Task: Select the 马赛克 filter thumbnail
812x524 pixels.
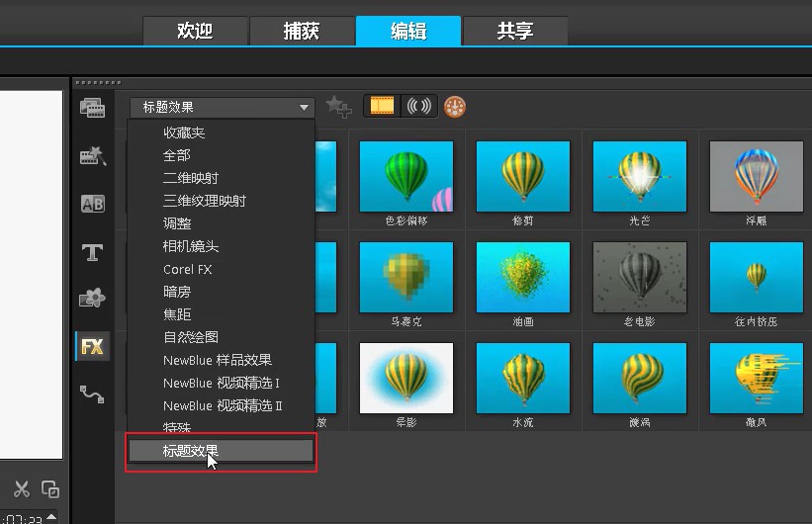Action: (x=406, y=278)
